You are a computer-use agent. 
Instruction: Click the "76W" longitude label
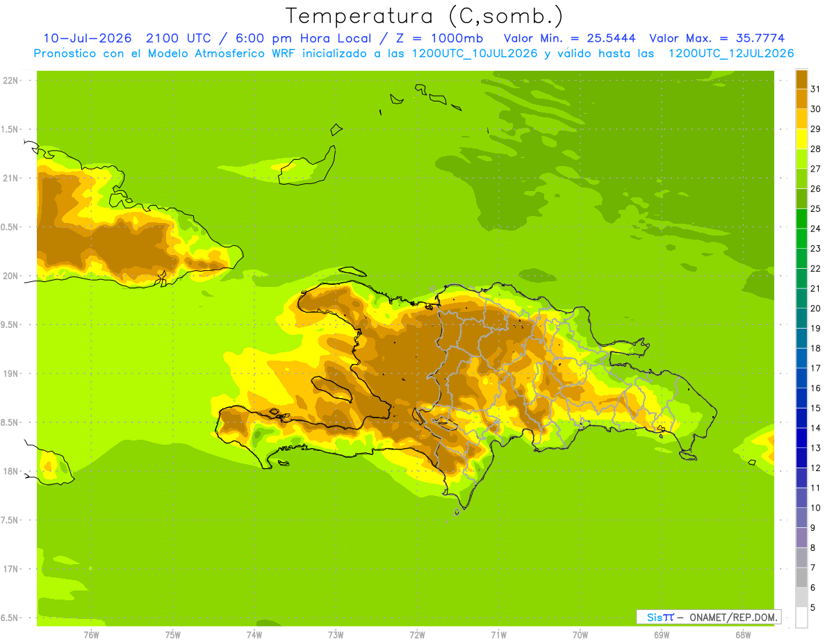coord(91,634)
